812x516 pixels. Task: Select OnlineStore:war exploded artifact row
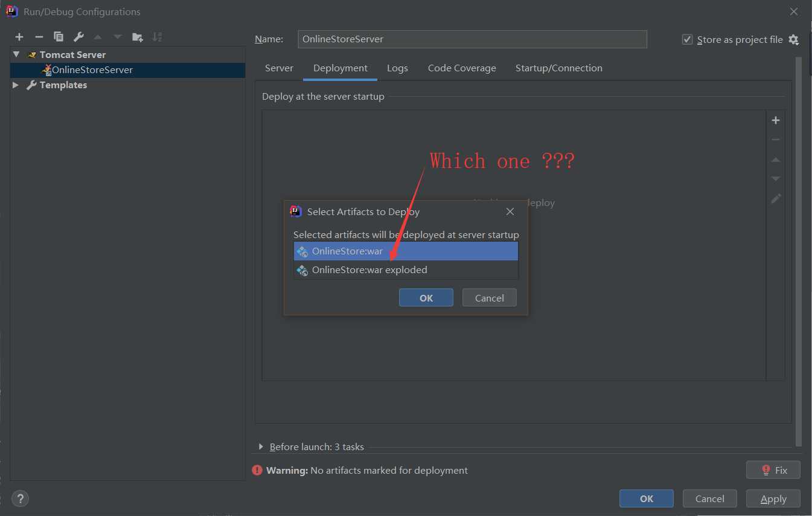(x=406, y=270)
